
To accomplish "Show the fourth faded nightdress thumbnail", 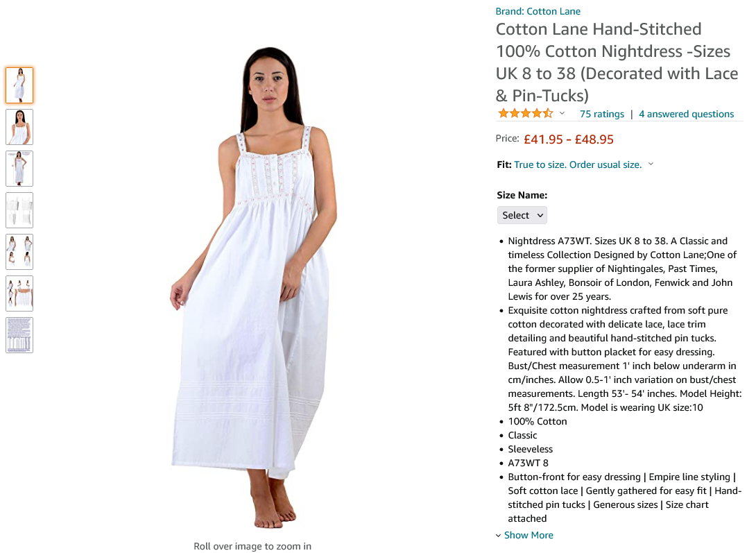I will (19, 210).
